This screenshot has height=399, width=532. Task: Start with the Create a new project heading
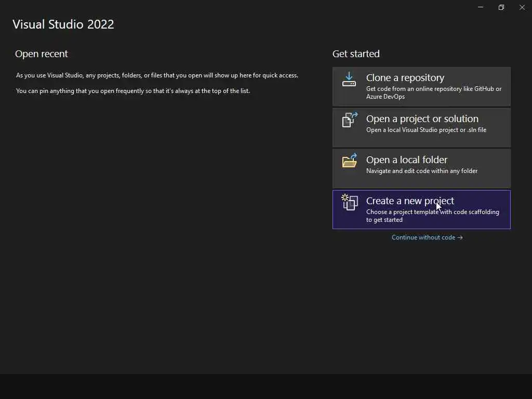(410, 201)
